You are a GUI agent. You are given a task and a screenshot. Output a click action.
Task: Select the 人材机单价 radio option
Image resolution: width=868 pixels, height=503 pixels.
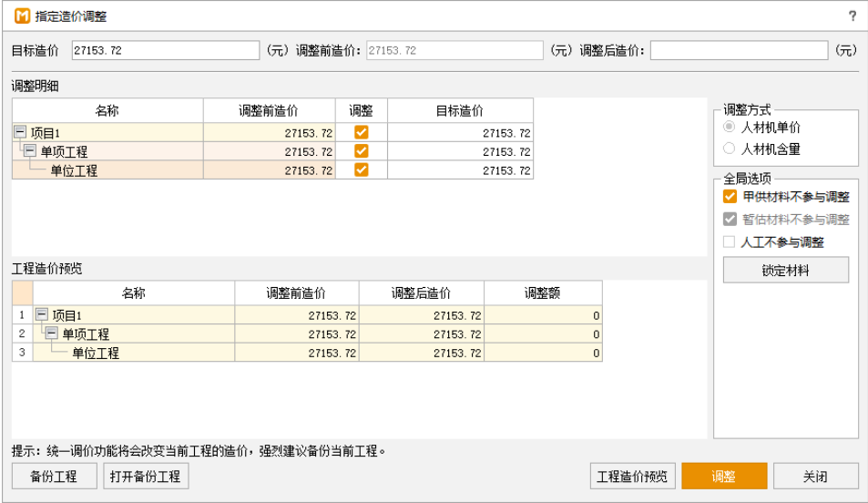pyautogui.click(x=730, y=128)
